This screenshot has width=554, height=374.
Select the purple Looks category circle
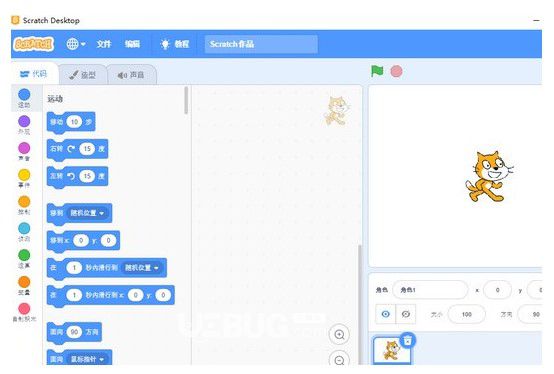24,121
